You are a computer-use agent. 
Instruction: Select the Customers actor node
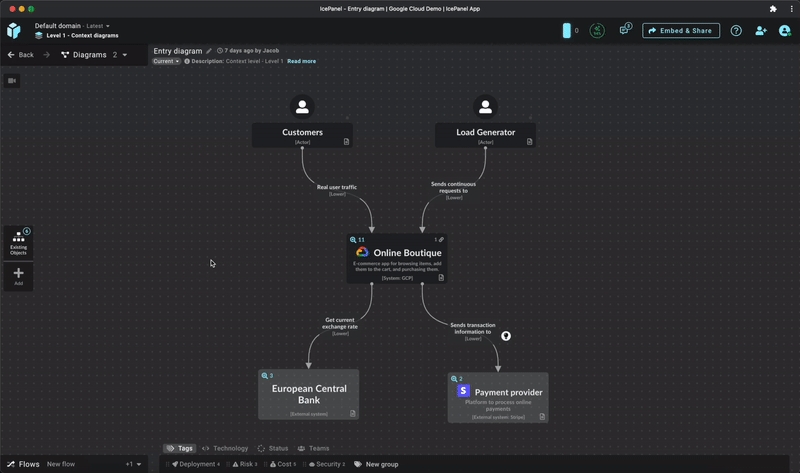302,135
